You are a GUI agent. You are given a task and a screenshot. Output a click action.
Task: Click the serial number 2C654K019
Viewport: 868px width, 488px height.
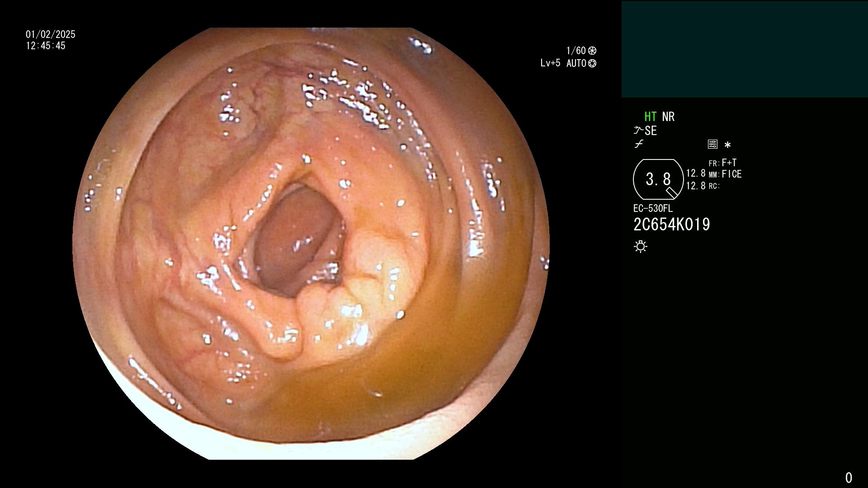point(672,225)
